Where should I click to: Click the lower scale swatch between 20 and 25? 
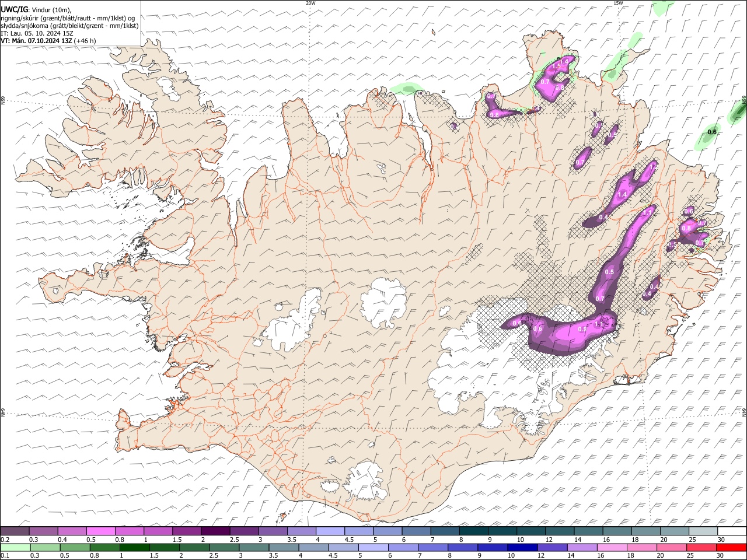(x=672, y=547)
